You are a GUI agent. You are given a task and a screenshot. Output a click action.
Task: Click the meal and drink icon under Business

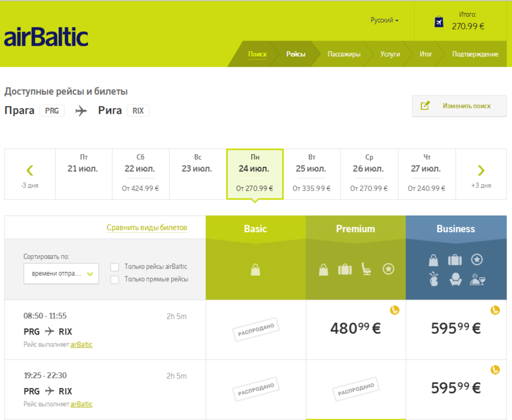[478, 280]
